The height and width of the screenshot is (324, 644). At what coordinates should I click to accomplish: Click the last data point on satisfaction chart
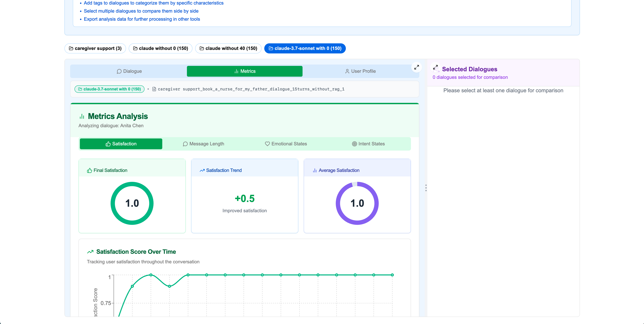(392, 275)
